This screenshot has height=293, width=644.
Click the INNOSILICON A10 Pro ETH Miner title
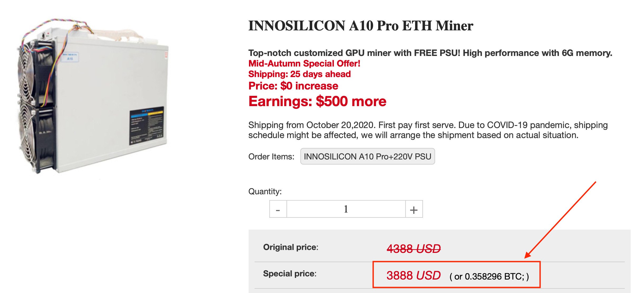[x=361, y=26]
